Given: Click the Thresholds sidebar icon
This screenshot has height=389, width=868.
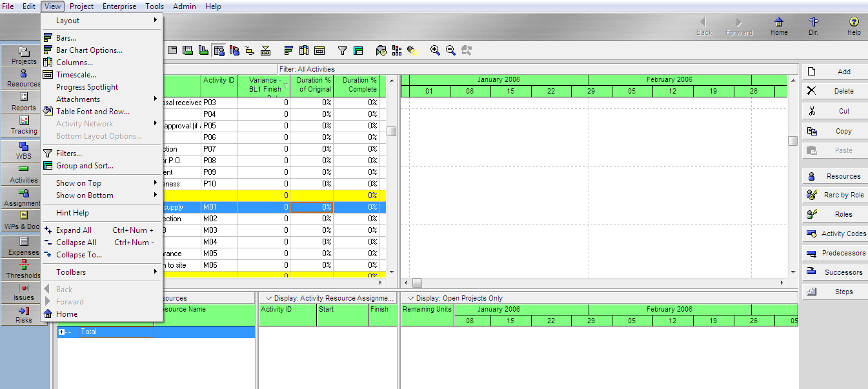Looking at the screenshot, I should [x=24, y=269].
